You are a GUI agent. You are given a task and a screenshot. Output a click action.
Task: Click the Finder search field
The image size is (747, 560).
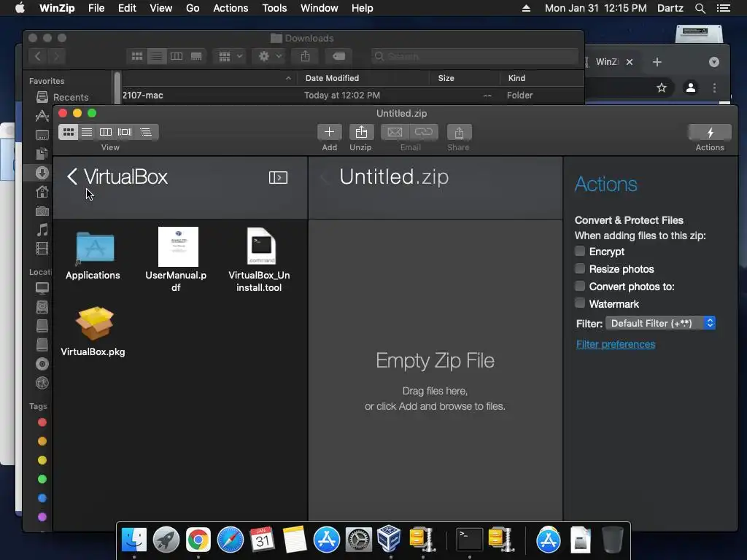point(474,56)
